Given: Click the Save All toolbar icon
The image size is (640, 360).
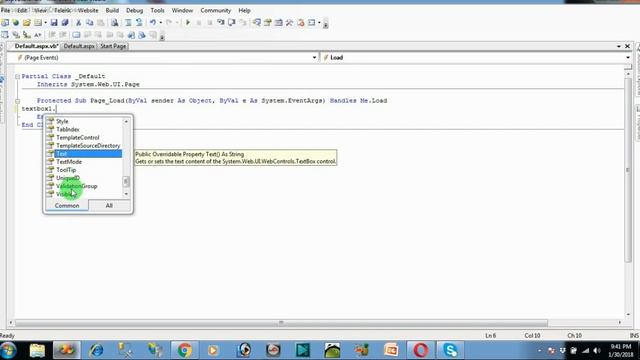Looking at the screenshot, I should 64,23.
